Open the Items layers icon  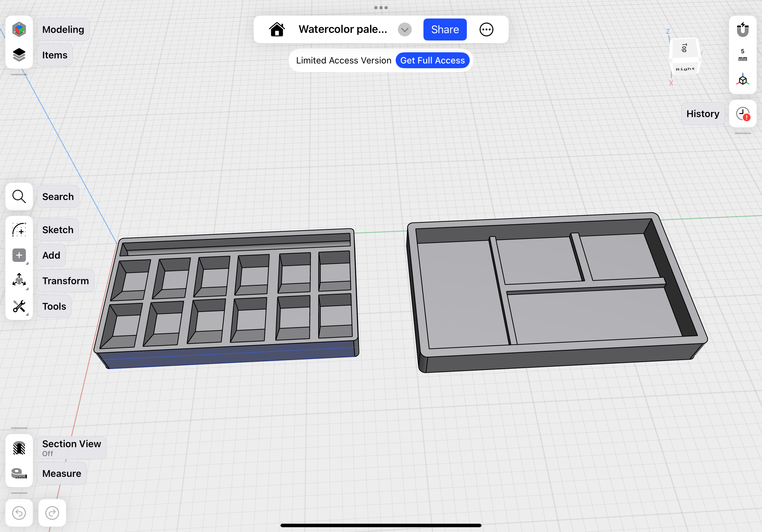click(x=19, y=55)
